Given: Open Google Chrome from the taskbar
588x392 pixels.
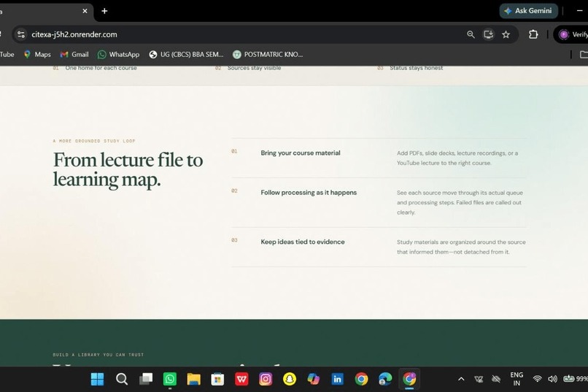Looking at the screenshot, I should click(362, 380).
